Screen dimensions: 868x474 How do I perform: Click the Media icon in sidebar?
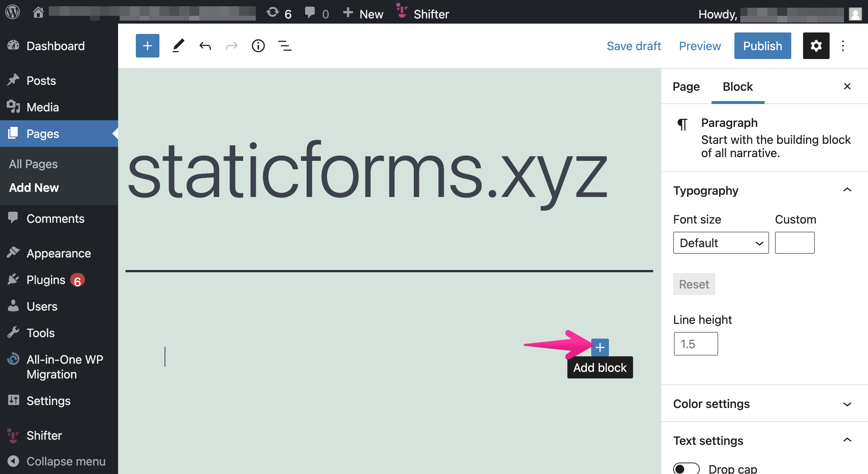[13, 106]
